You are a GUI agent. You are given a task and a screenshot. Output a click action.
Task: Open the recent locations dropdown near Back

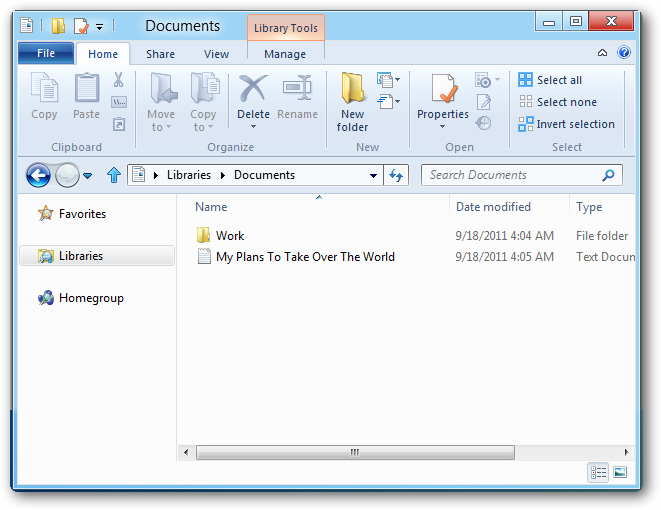click(87, 175)
